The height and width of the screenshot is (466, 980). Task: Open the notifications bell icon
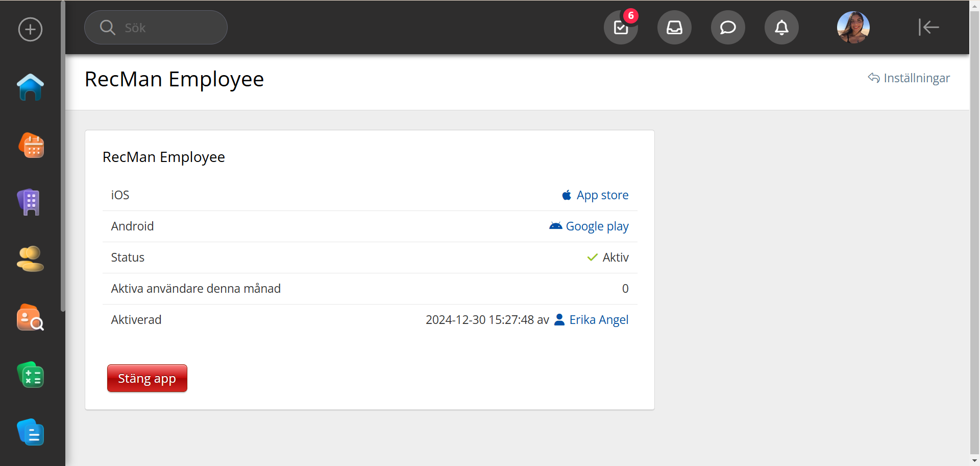coord(781,28)
